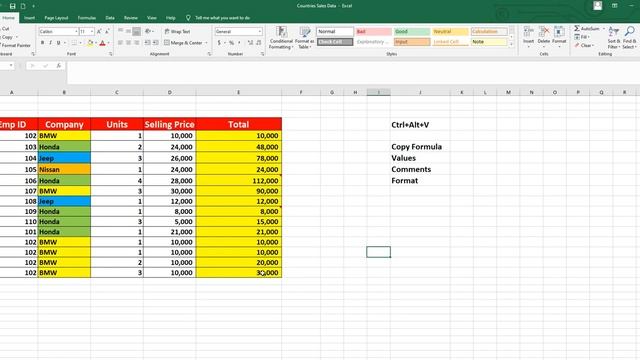Click the New document icon in quick access
640x360 pixels.
point(23,6)
